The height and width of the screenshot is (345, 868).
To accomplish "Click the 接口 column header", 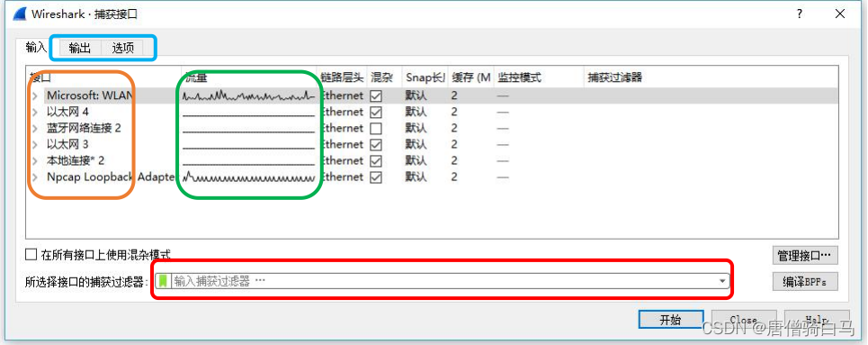I will 104,77.
